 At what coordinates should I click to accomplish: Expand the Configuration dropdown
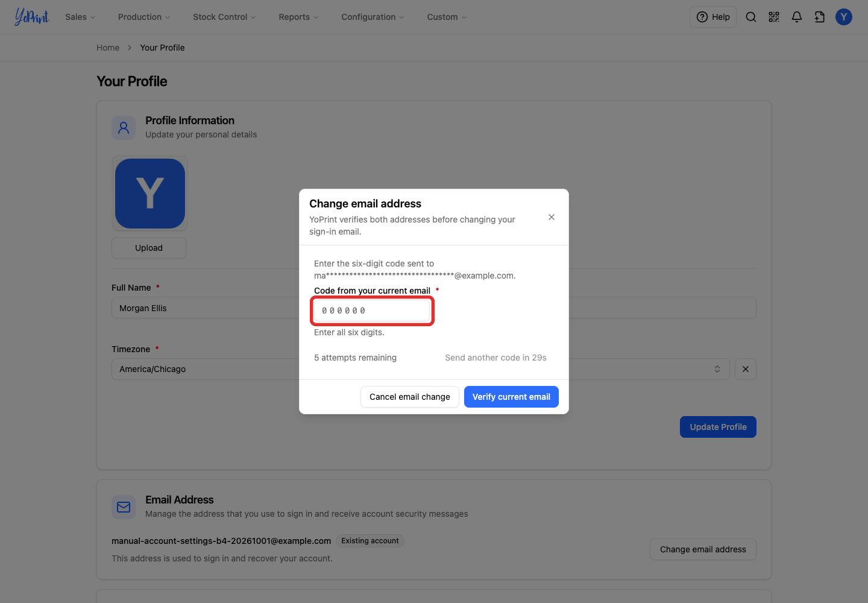click(373, 17)
